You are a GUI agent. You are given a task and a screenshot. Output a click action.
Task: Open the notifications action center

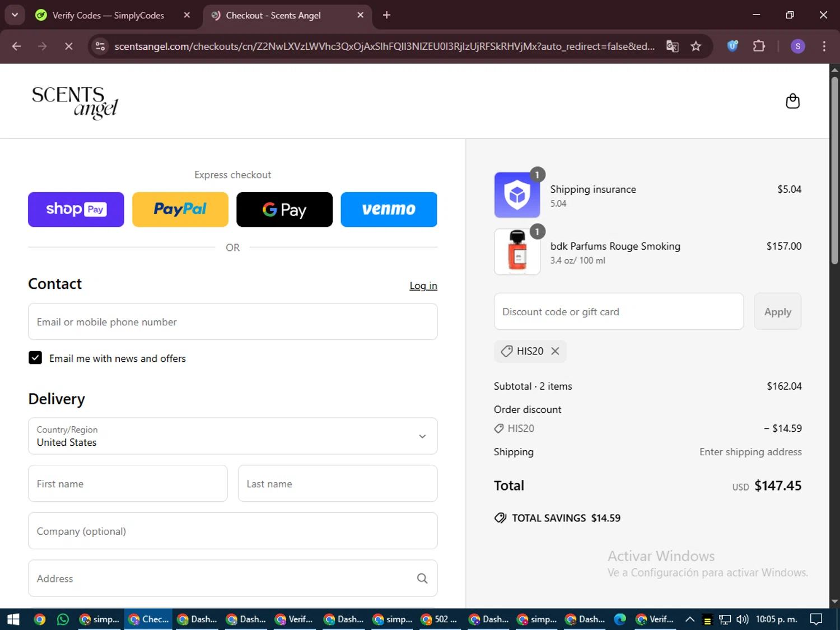click(x=816, y=619)
